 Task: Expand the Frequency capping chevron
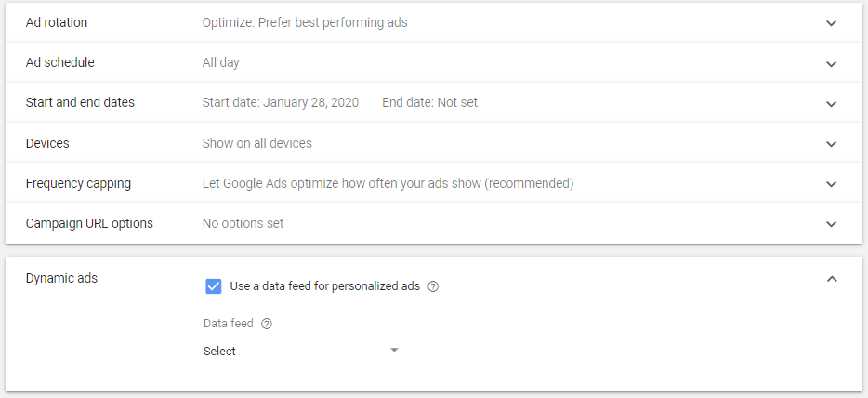pyautogui.click(x=831, y=184)
